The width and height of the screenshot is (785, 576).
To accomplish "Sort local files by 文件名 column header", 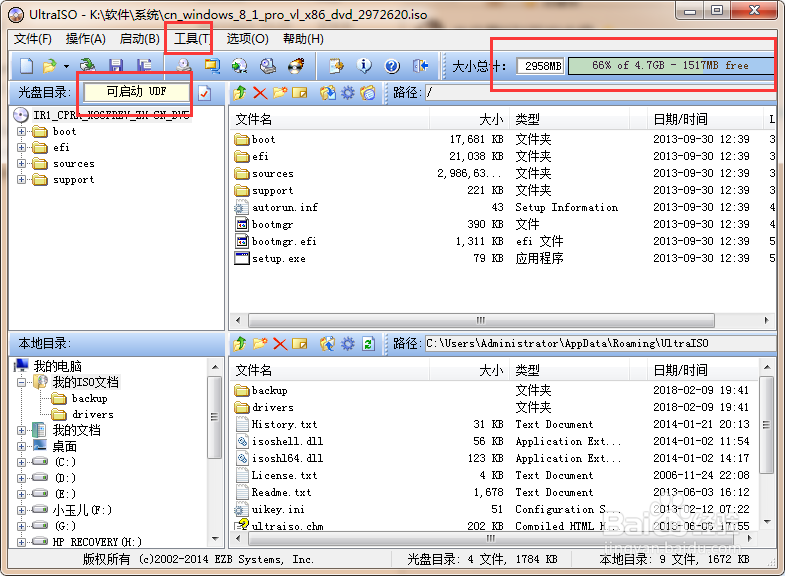I will coord(330,370).
